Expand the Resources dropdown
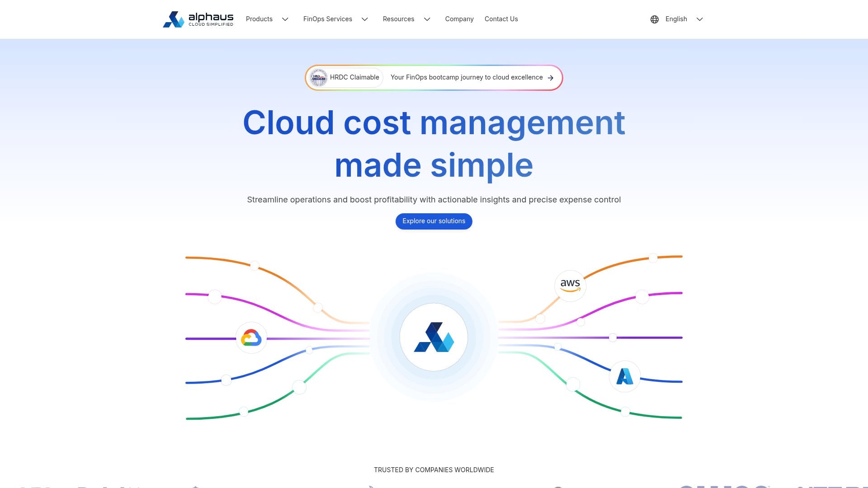Viewport: 868px width, 488px height. (406, 19)
